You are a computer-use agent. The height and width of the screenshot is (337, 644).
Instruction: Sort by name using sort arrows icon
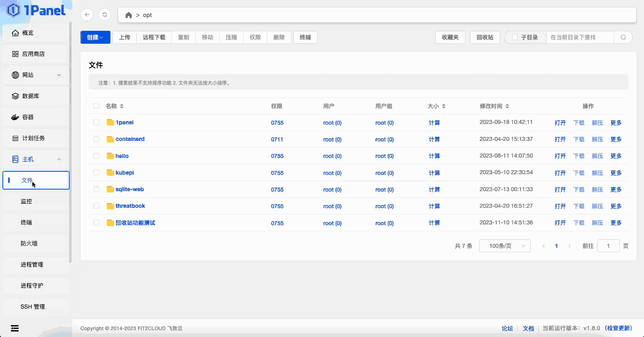pyautogui.click(x=122, y=106)
